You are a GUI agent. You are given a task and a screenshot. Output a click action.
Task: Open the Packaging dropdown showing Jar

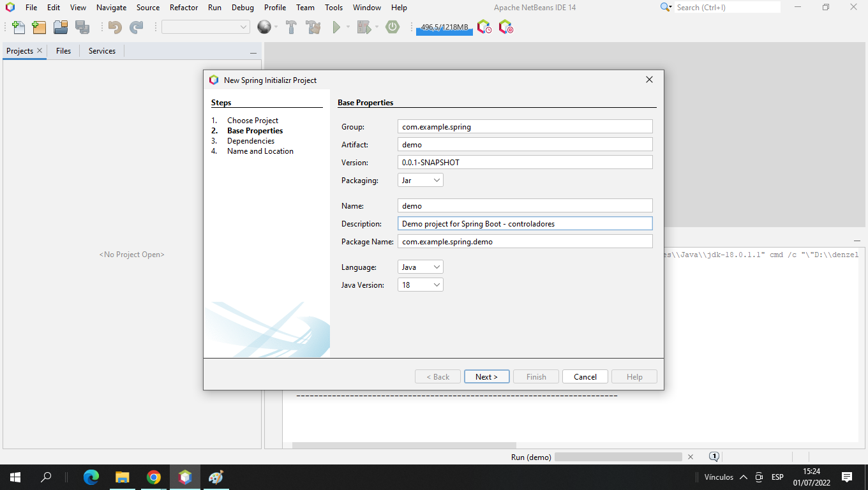pos(421,181)
